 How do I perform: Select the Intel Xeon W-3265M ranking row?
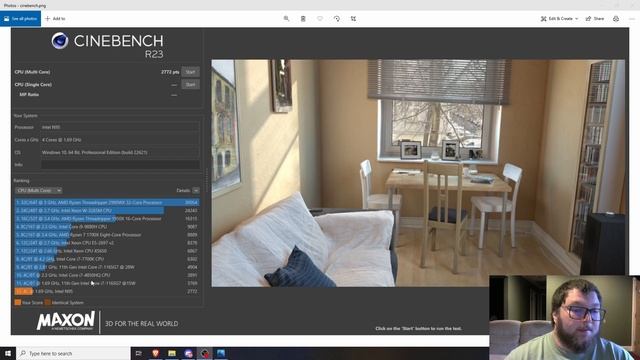click(x=107, y=211)
